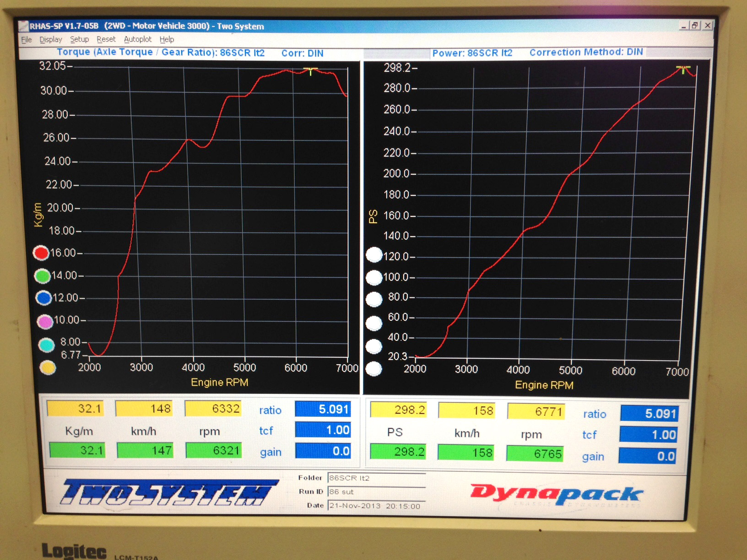The height and width of the screenshot is (560, 747).
Task: Click power panel tcf value 1.00
Action: (649, 435)
